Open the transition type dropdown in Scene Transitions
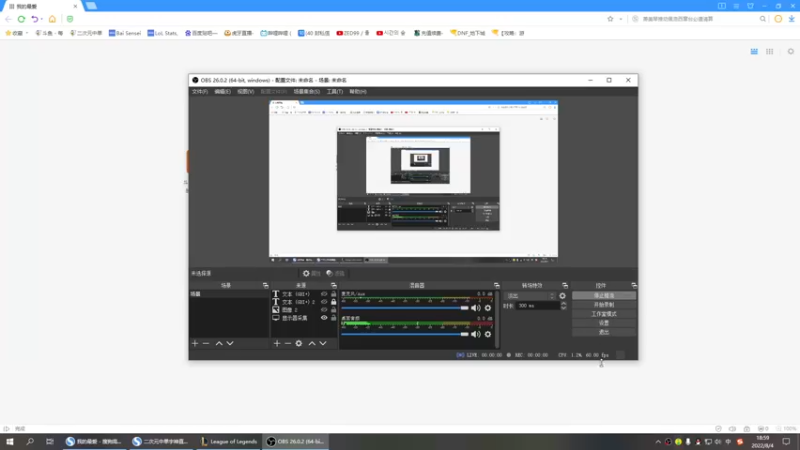 point(530,296)
